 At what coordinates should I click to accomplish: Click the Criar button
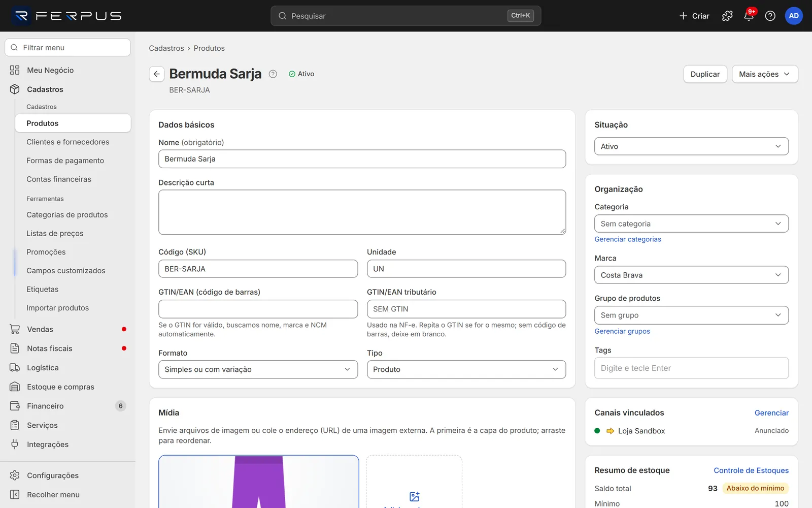tap(694, 16)
